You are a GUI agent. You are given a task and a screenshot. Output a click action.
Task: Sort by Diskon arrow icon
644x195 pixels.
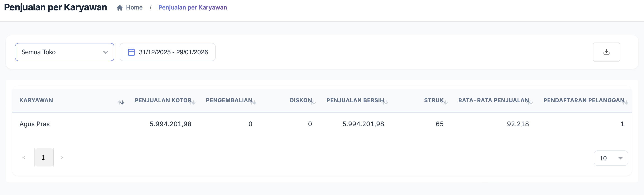coord(313,102)
